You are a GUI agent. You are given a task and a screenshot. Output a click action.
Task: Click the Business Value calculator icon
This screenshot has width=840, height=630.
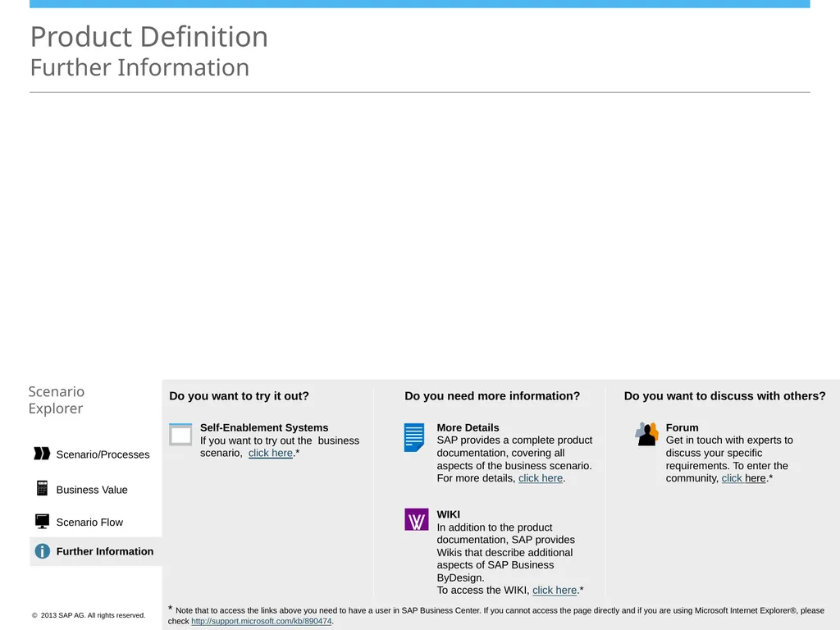(x=42, y=488)
